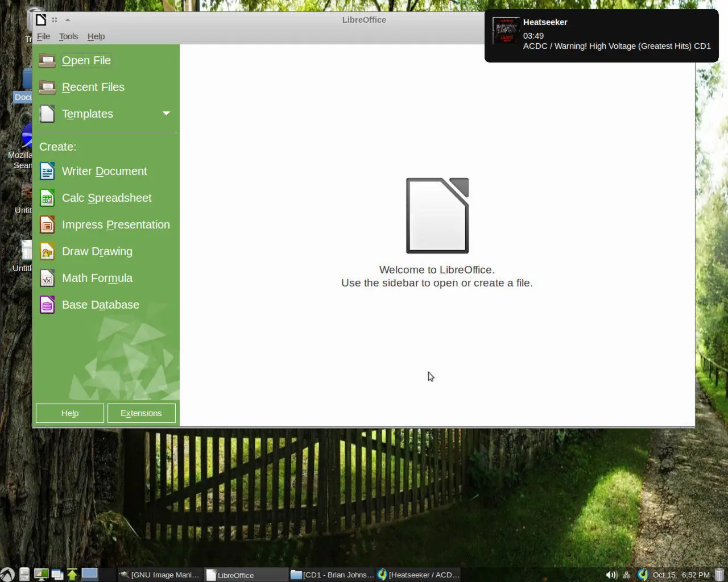Screen dimensions: 728x582
Task: Click the LibreOffice window title text
Action: (x=364, y=20)
